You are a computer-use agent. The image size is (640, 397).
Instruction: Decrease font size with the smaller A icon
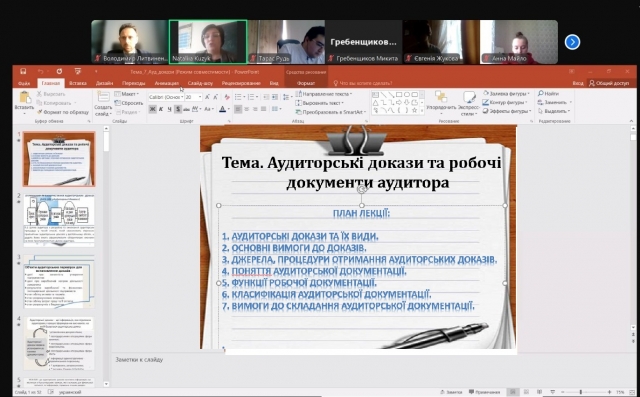(216, 97)
